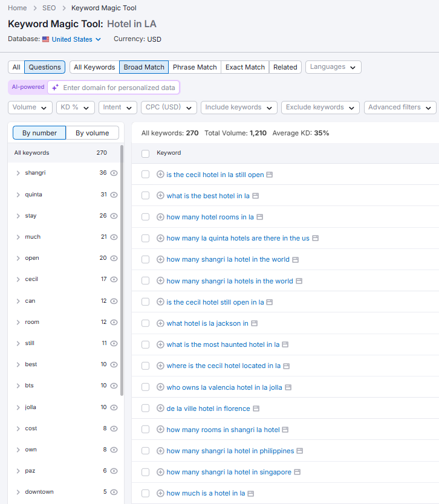
Task: Open SERP icon after 'is the cecil hotel still open in la'
Action: point(270,302)
